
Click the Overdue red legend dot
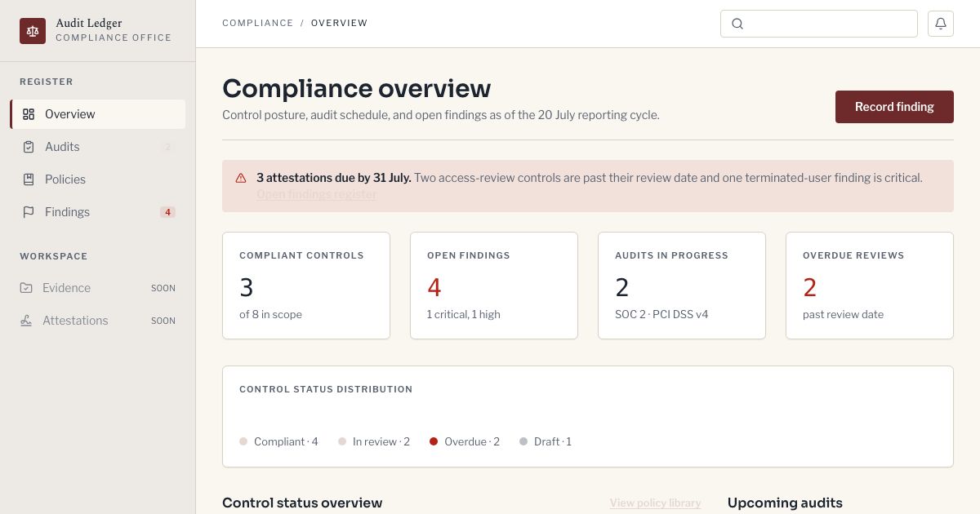tap(434, 441)
